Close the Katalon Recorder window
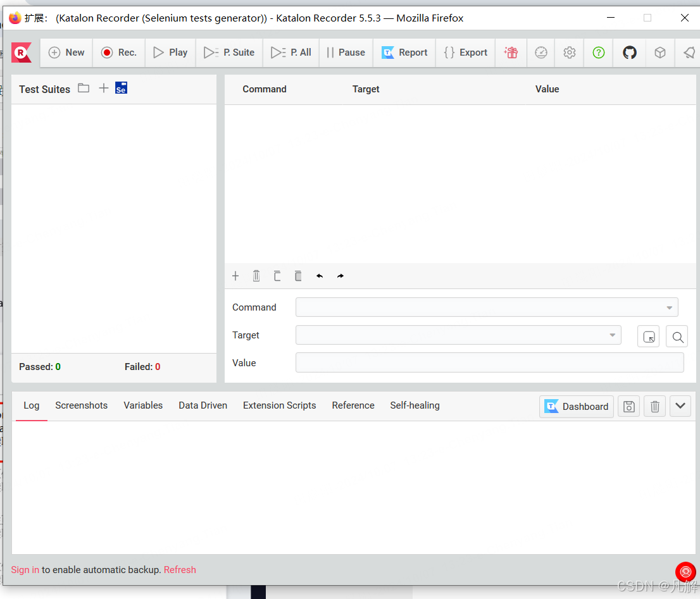700x599 pixels. [684, 18]
